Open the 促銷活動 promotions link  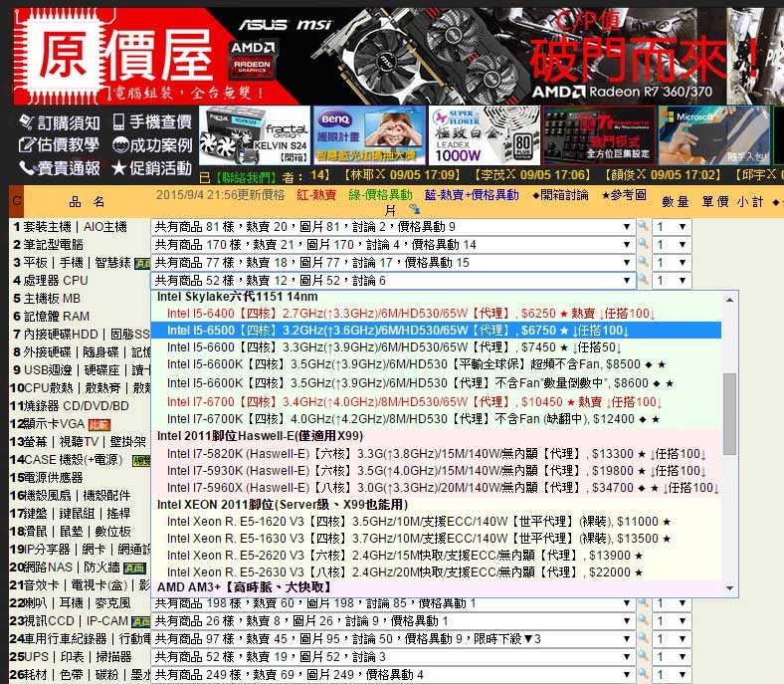[x=152, y=168]
